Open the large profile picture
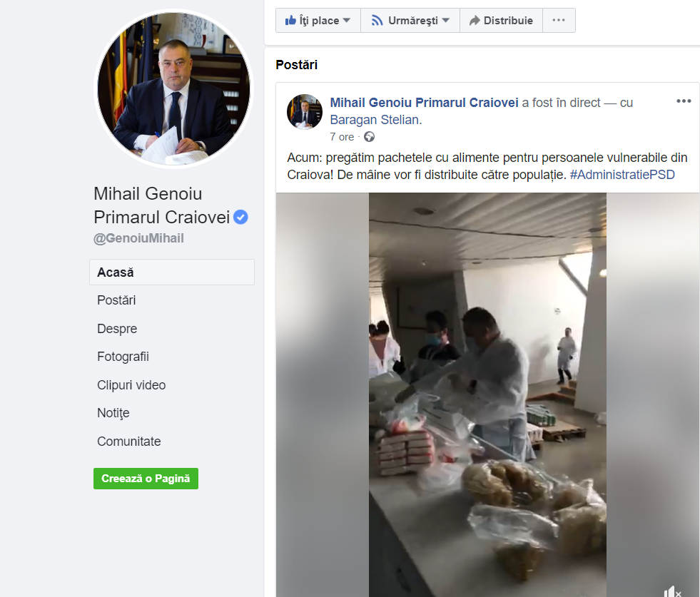Viewport: 700px width, 597px height. (x=174, y=88)
